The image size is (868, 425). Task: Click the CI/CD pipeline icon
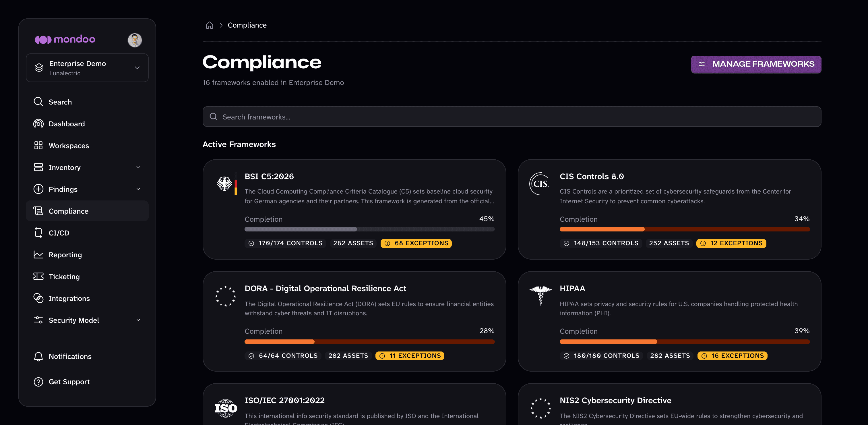(38, 233)
